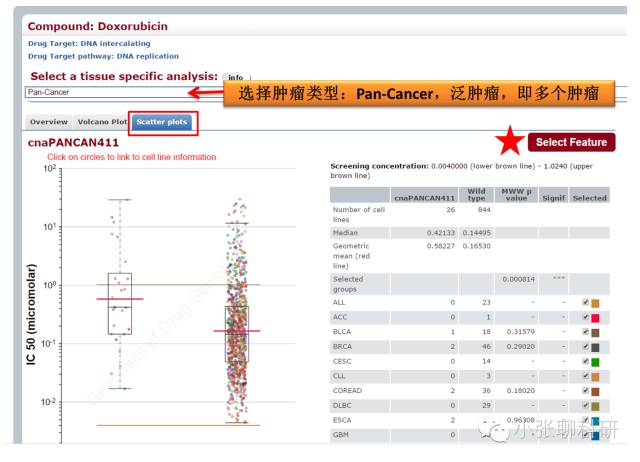Click the ACC red color swatch
Viewport: 640px width, 462px height.
pyautogui.click(x=595, y=318)
